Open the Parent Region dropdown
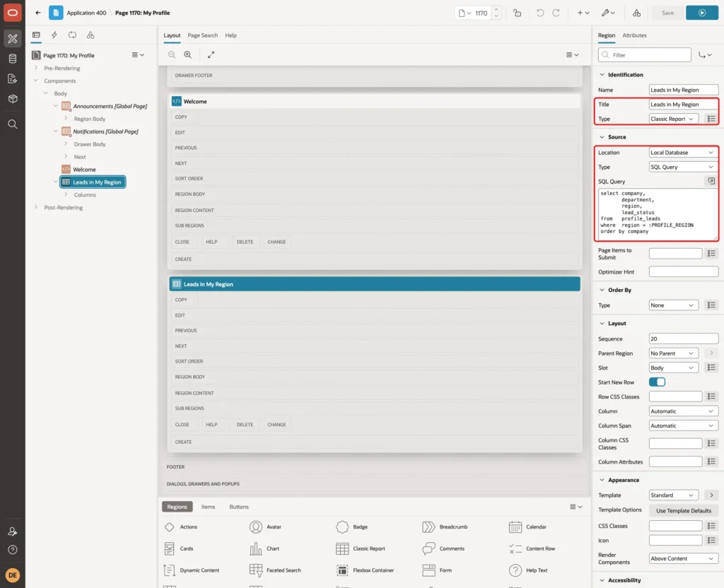The width and height of the screenshot is (724, 588). [x=673, y=353]
